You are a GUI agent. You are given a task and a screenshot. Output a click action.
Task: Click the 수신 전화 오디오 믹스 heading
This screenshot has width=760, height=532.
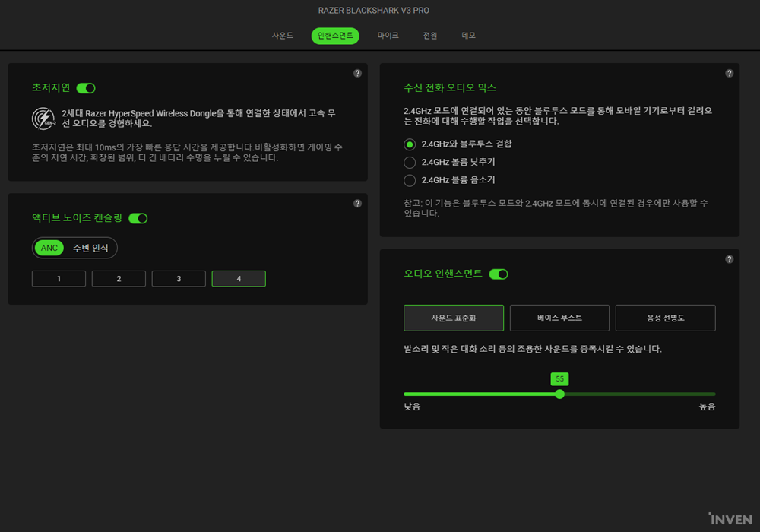450,87
